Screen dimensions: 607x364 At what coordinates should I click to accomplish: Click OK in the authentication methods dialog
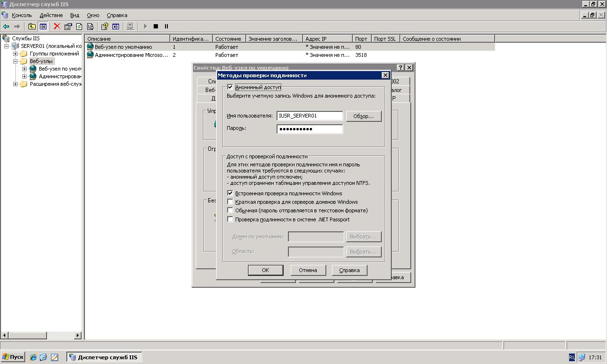pos(266,270)
